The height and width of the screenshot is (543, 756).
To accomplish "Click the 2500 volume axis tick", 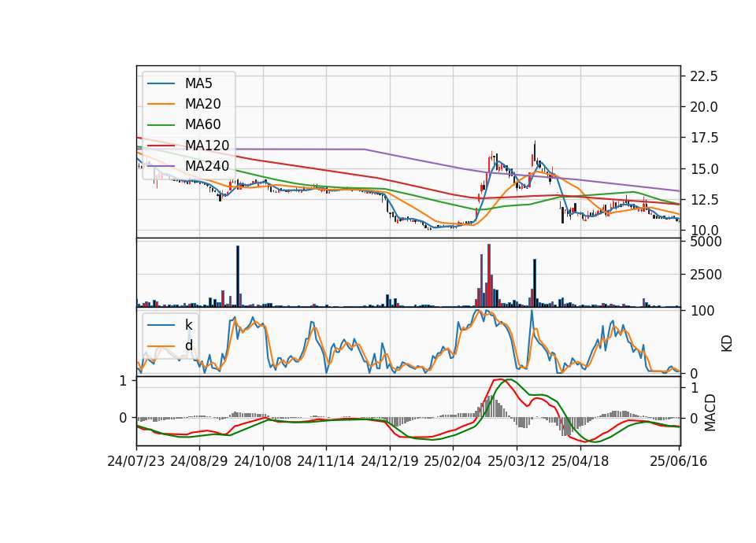I will 706,275.
